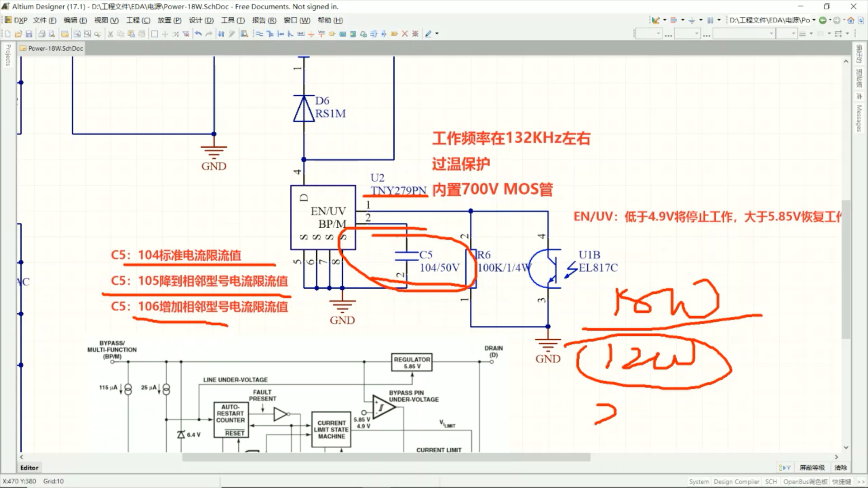
Task: Expand the Alignment Tools dropdown arrow
Action: [x=683, y=20]
